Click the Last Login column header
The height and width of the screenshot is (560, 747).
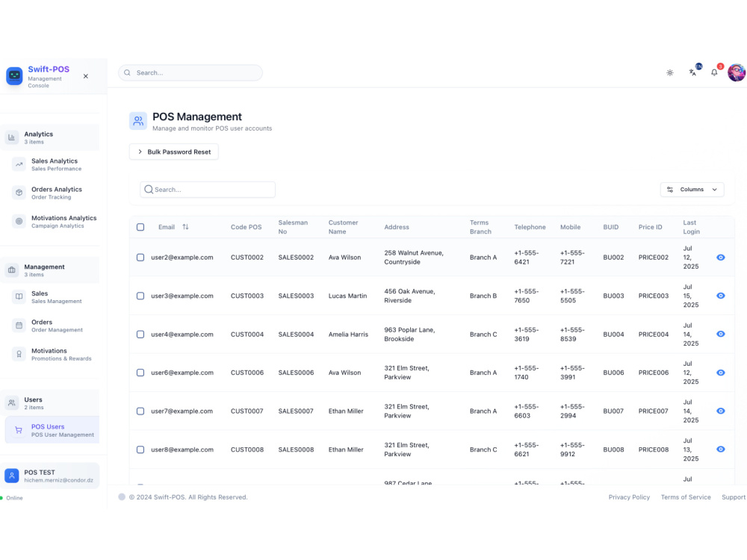pyautogui.click(x=691, y=227)
